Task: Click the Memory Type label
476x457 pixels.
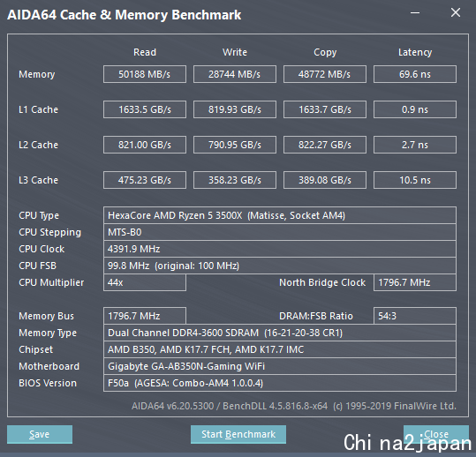Action: [48, 333]
